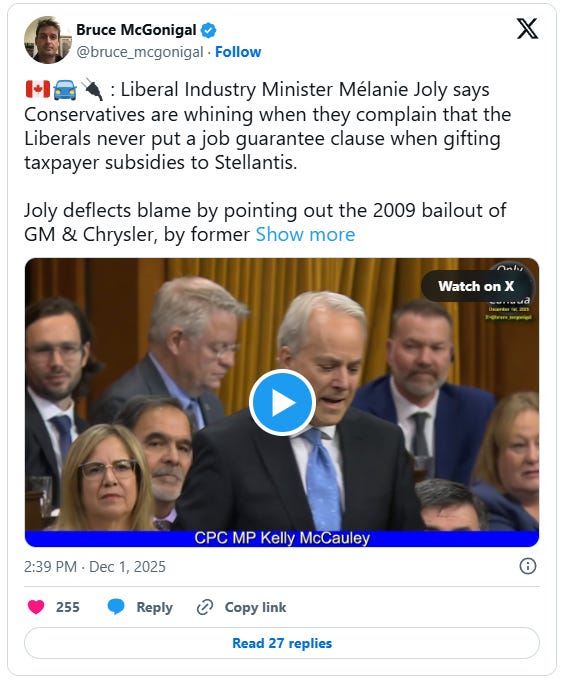Like the tweet with heart icon

click(36, 607)
